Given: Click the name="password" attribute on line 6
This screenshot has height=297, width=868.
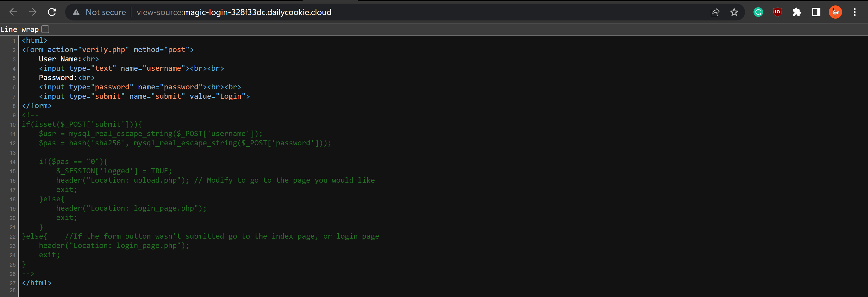Looking at the screenshot, I should point(170,87).
